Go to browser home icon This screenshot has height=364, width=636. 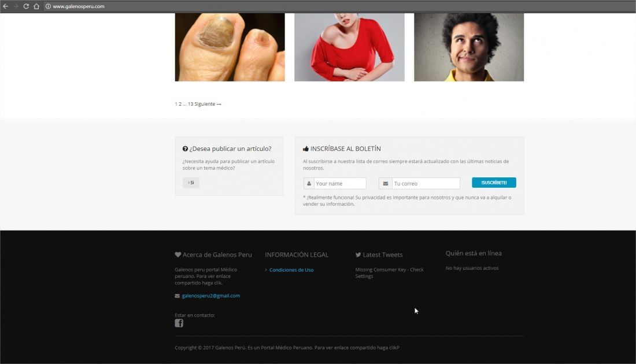tap(36, 6)
